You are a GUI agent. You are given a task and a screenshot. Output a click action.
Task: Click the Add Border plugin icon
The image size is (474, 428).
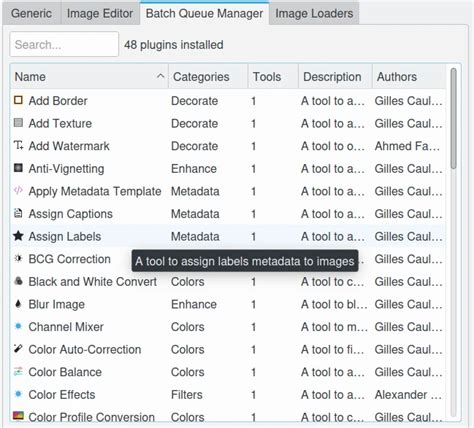click(18, 100)
